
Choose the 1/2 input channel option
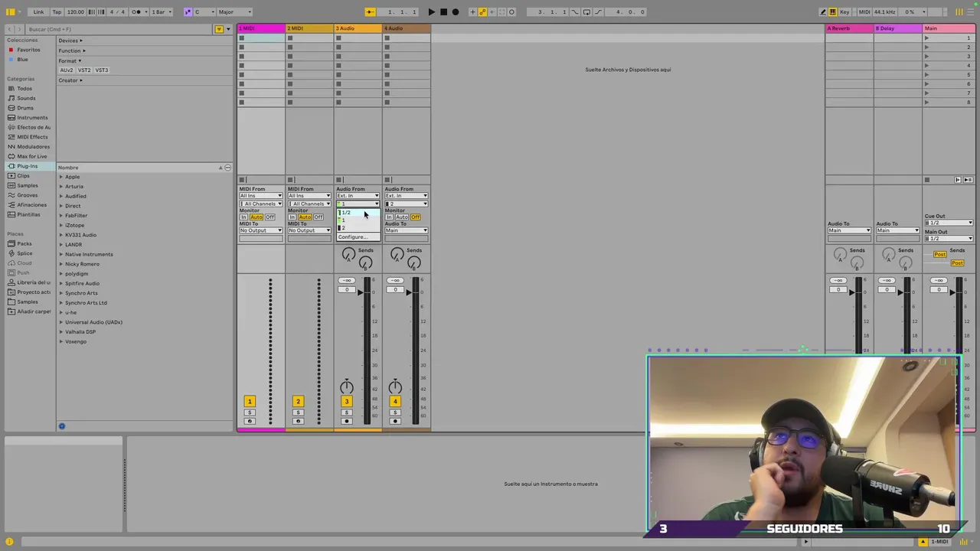click(357, 212)
